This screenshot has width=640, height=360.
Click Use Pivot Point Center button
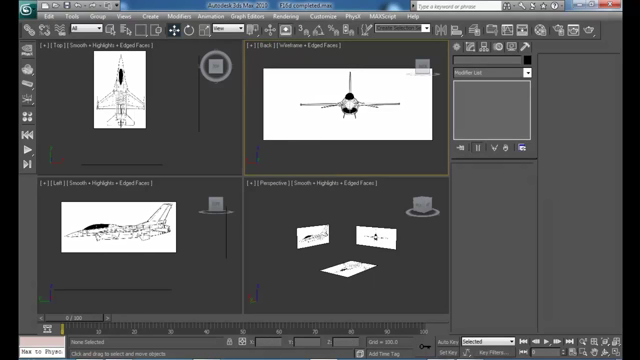pyautogui.click(x=253, y=30)
